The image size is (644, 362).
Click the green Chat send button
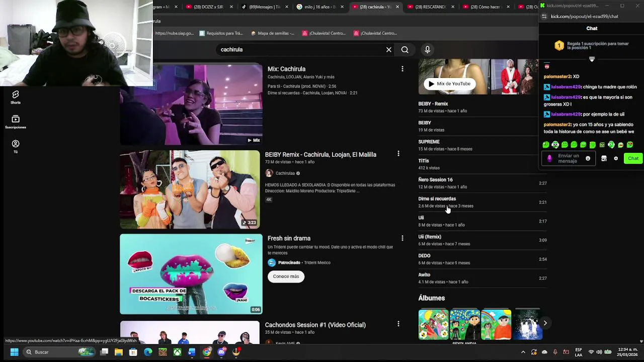pos(633,158)
